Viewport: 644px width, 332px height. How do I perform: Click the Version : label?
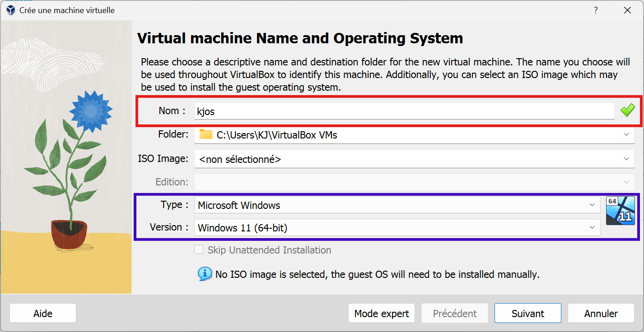coord(169,227)
